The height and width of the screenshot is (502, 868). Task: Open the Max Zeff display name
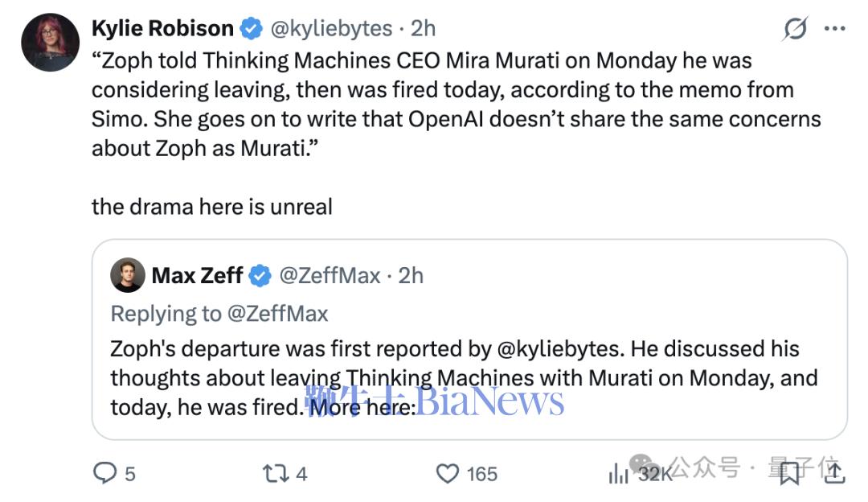(197, 276)
